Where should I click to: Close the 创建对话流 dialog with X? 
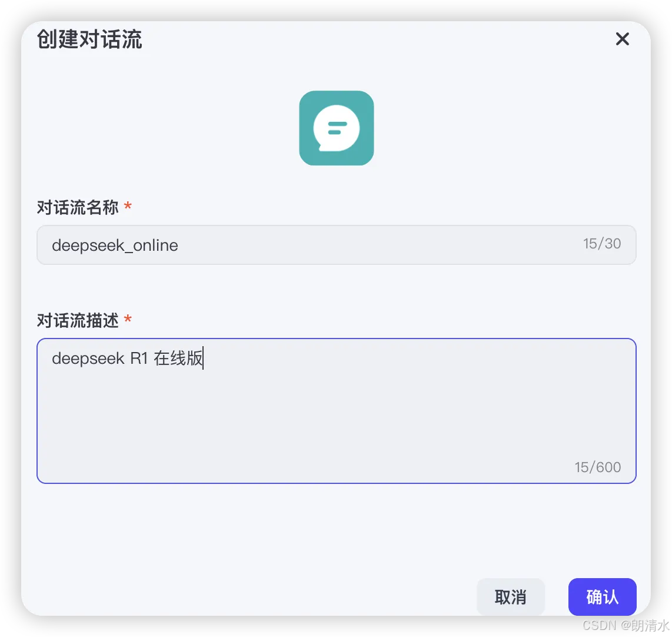point(623,39)
